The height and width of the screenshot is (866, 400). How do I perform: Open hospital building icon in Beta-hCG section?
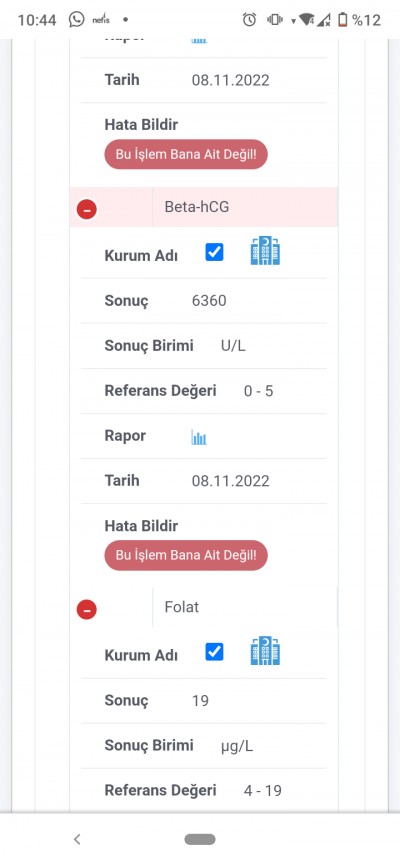click(x=265, y=251)
